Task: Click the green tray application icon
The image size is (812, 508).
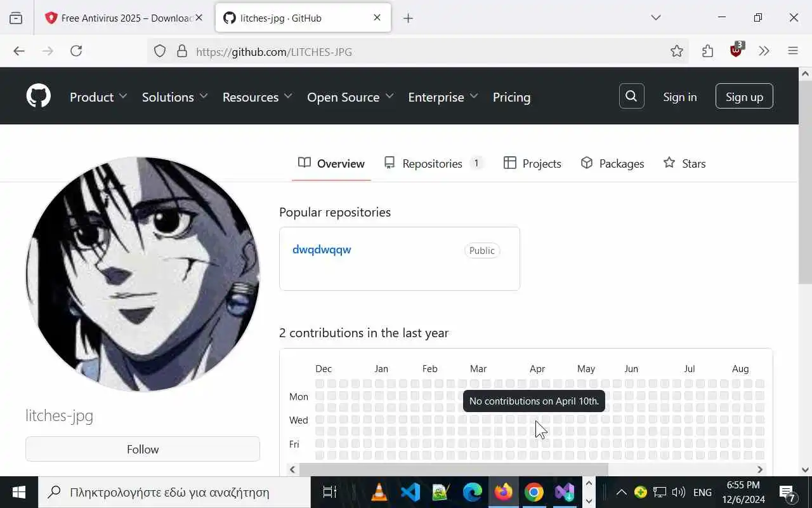Action: tap(641, 492)
